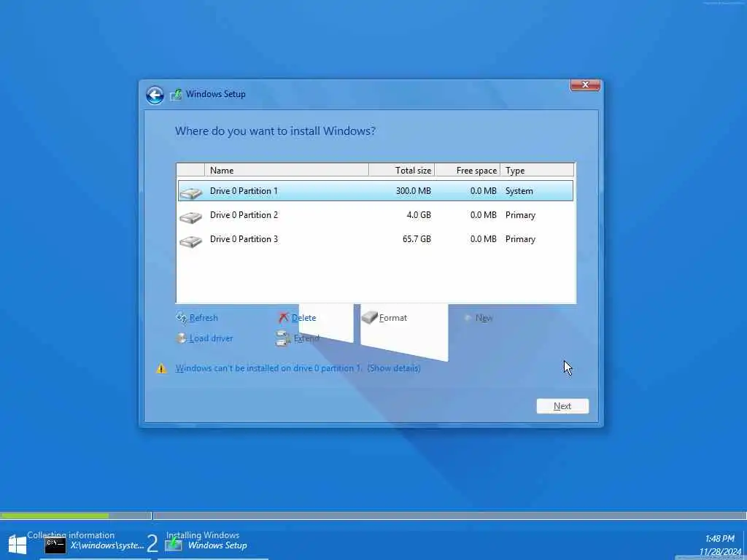This screenshot has width=747, height=560.
Task: Click the drive icon for Partition 3
Action: pos(190,241)
